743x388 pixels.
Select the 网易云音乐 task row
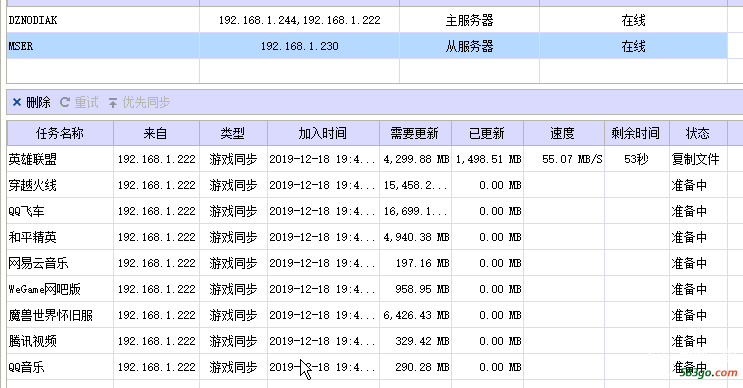coord(367,263)
